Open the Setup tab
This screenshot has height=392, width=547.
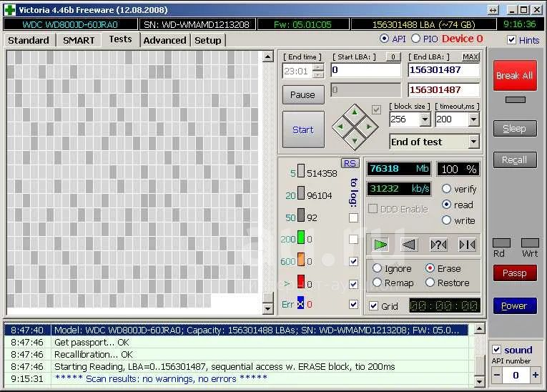click(208, 41)
